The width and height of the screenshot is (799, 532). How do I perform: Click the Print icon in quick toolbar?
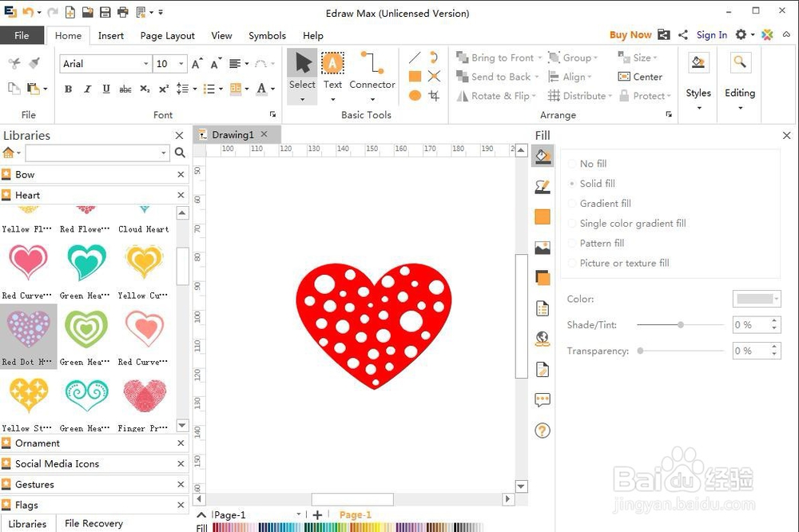point(123,12)
